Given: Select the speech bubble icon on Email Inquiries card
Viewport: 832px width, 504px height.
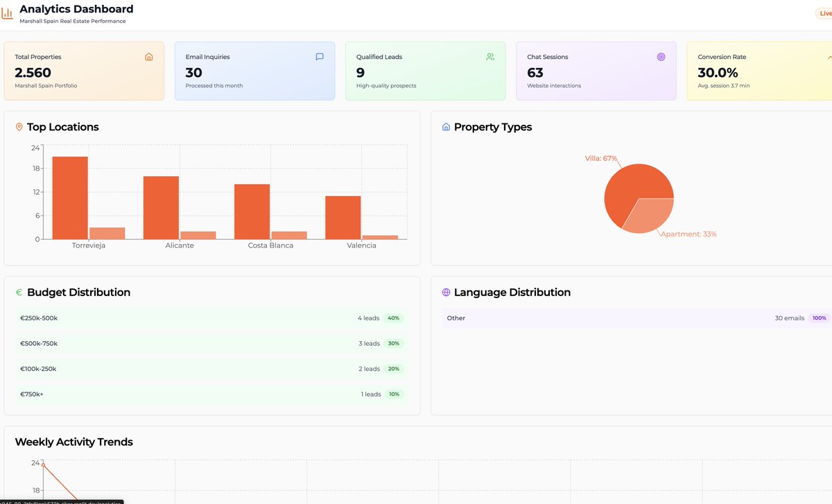Looking at the screenshot, I should [x=319, y=57].
